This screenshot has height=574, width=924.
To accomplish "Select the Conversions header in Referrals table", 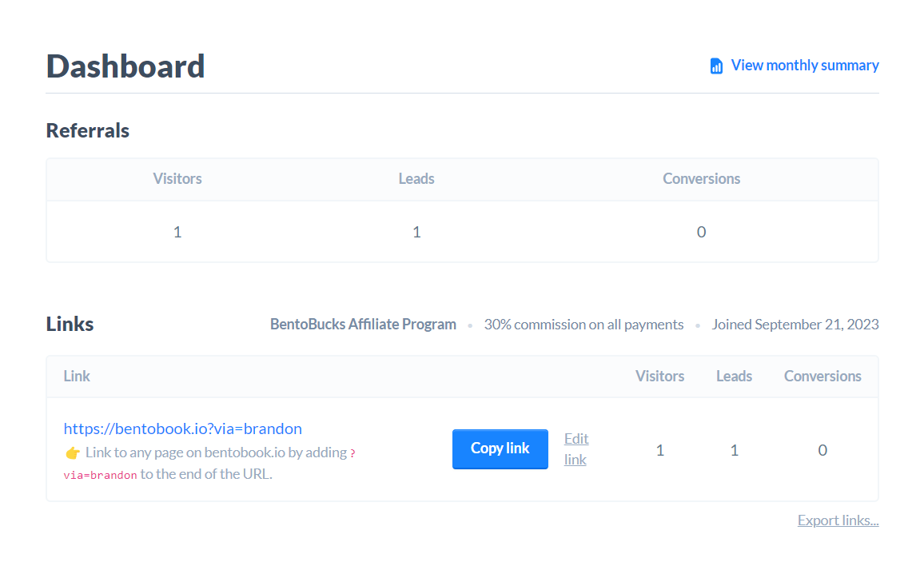I will tap(701, 178).
